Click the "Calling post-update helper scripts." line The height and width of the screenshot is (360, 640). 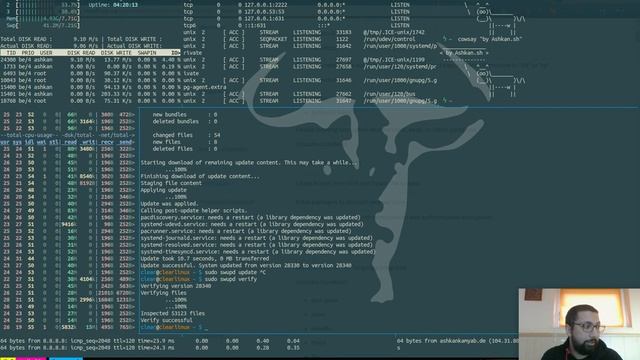click(194, 211)
